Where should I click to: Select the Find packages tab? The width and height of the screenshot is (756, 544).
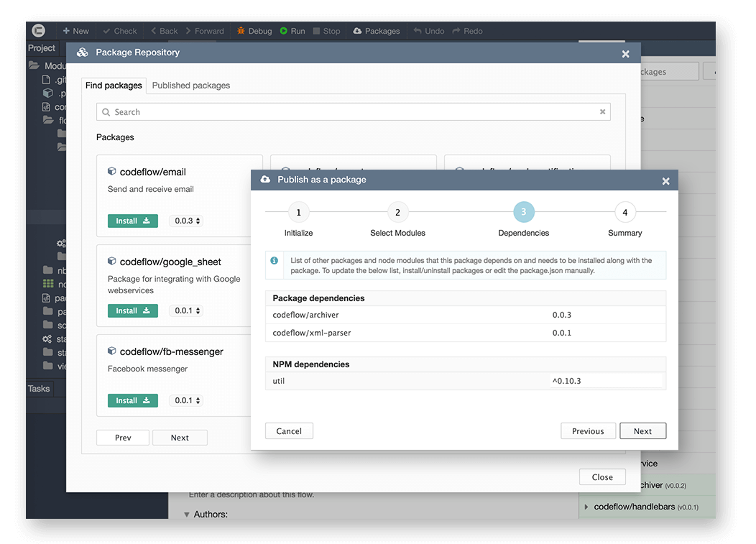coord(114,86)
